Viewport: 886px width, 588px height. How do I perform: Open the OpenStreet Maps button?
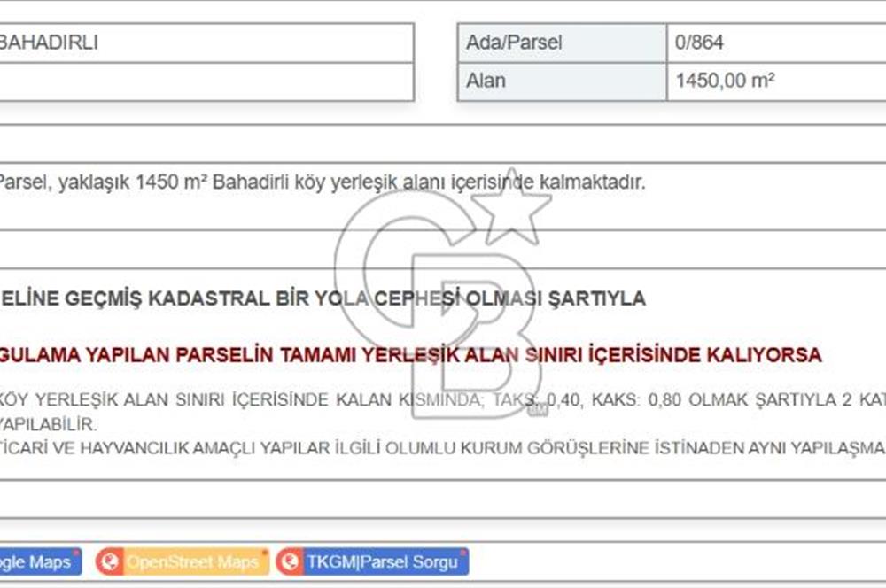[x=183, y=561]
